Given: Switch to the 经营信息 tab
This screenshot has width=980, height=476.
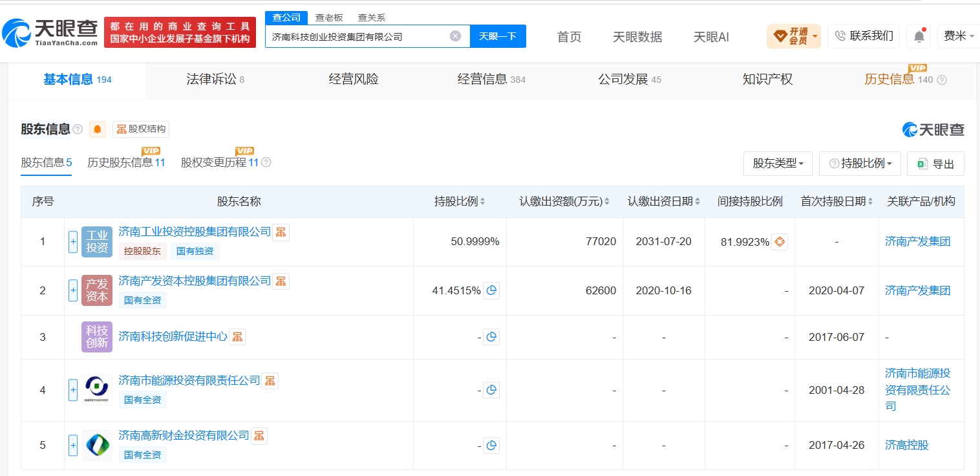Looking at the screenshot, I should 491,80.
